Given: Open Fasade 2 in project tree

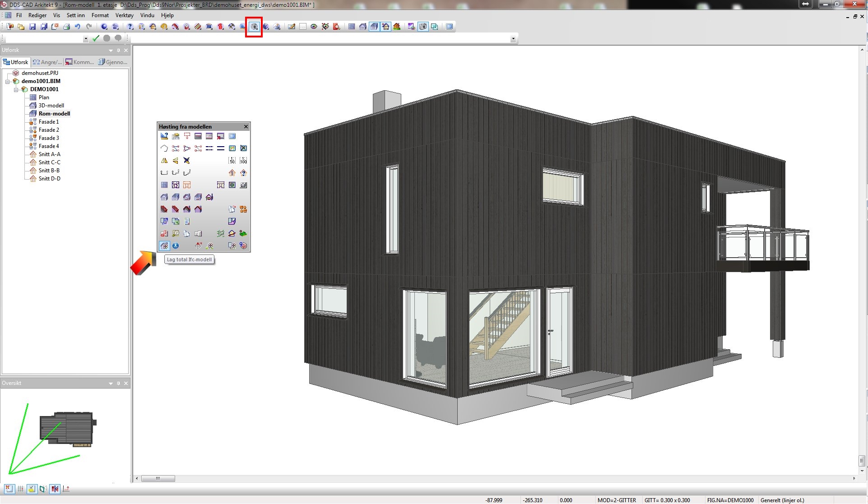Looking at the screenshot, I should (x=49, y=130).
